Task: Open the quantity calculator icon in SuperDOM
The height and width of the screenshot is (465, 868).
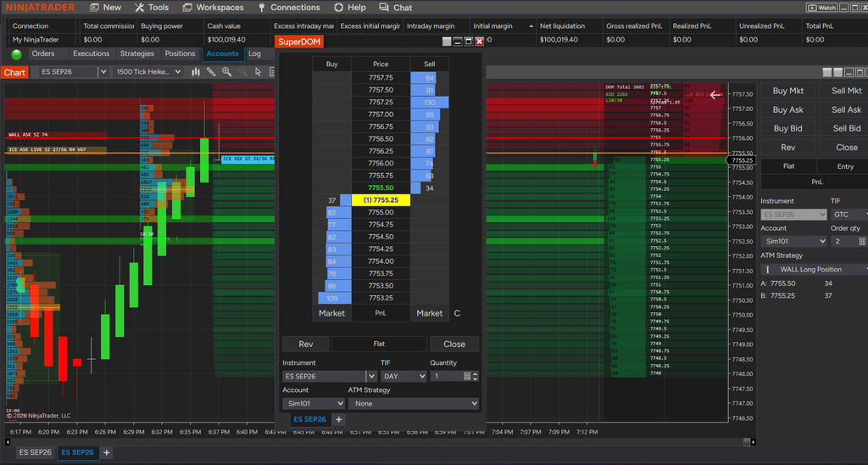Action: [467, 376]
